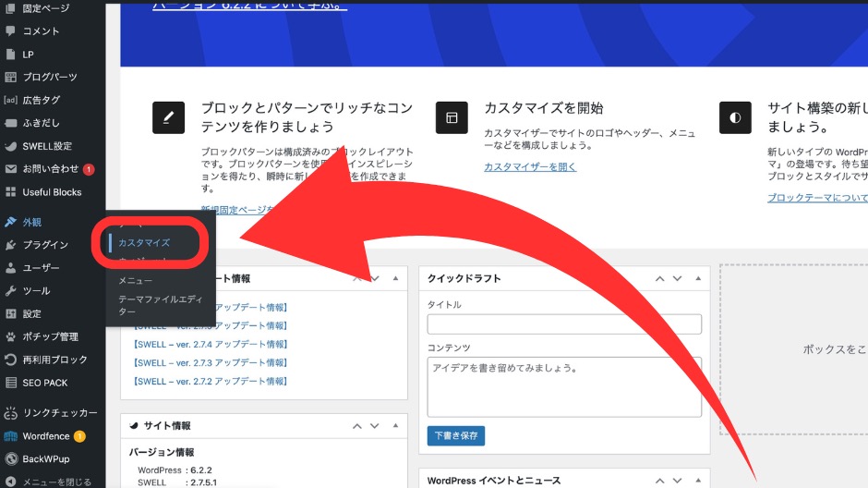Open the プラグイン sidebar menu label
Screen dimensions: 868x488
coord(45,245)
